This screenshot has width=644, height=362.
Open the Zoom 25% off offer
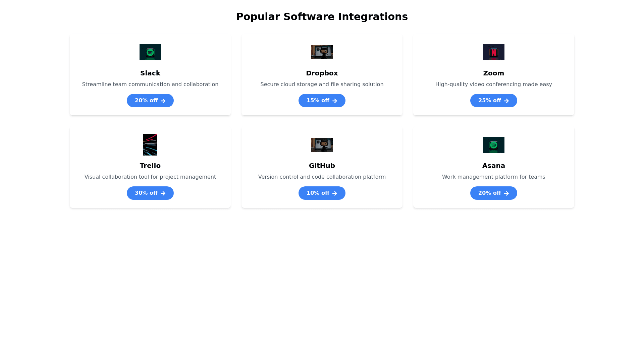click(493, 101)
